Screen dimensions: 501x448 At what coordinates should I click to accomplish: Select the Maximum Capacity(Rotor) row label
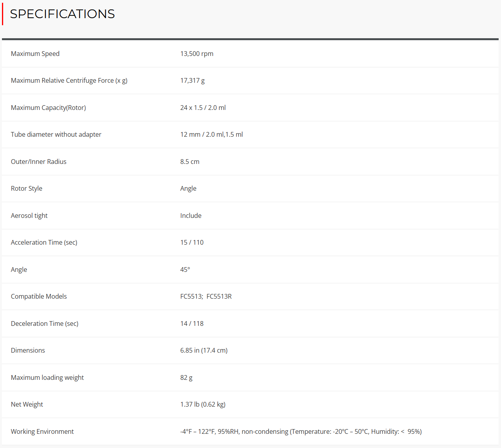click(x=48, y=108)
